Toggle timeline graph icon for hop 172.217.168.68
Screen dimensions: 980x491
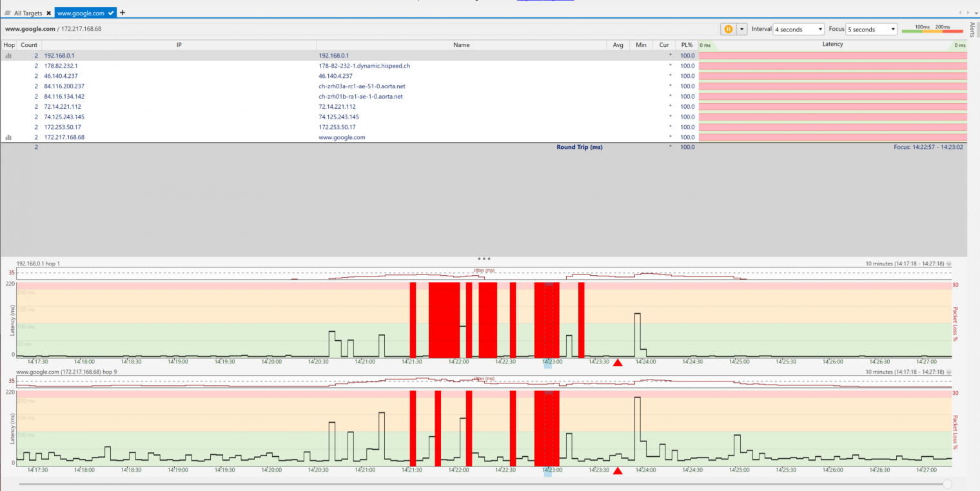tap(8, 137)
